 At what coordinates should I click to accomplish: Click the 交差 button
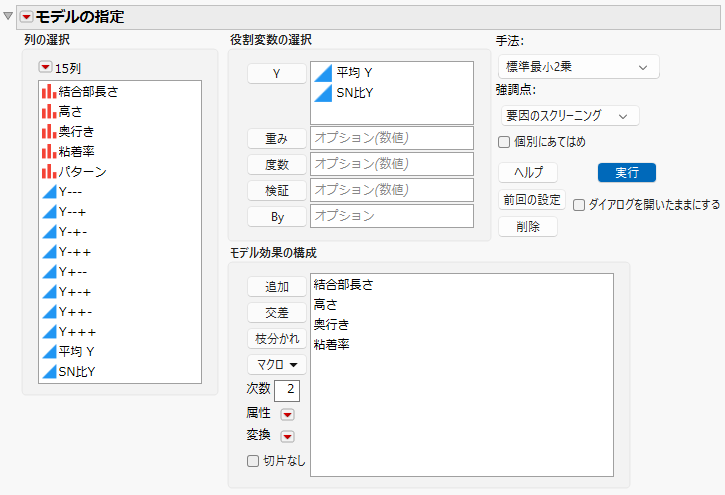click(x=276, y=312)
